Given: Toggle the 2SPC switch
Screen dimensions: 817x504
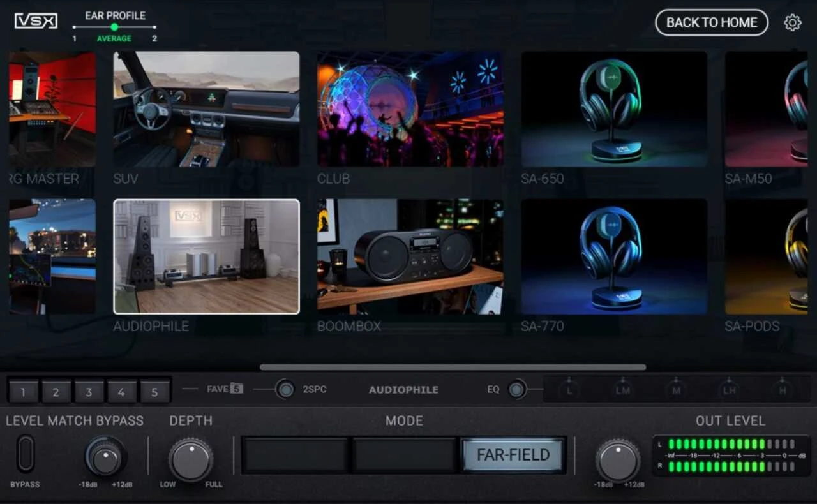Looking at the screenshot, I should (285, 389).
